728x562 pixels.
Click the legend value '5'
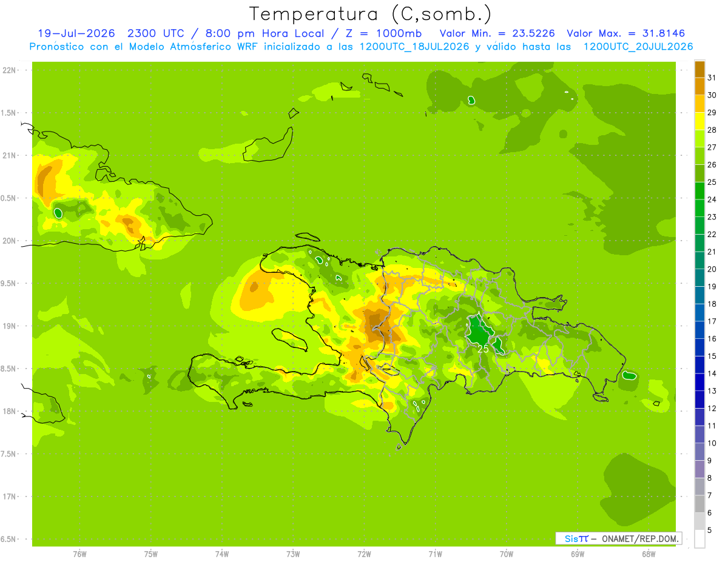coord(710,530)
